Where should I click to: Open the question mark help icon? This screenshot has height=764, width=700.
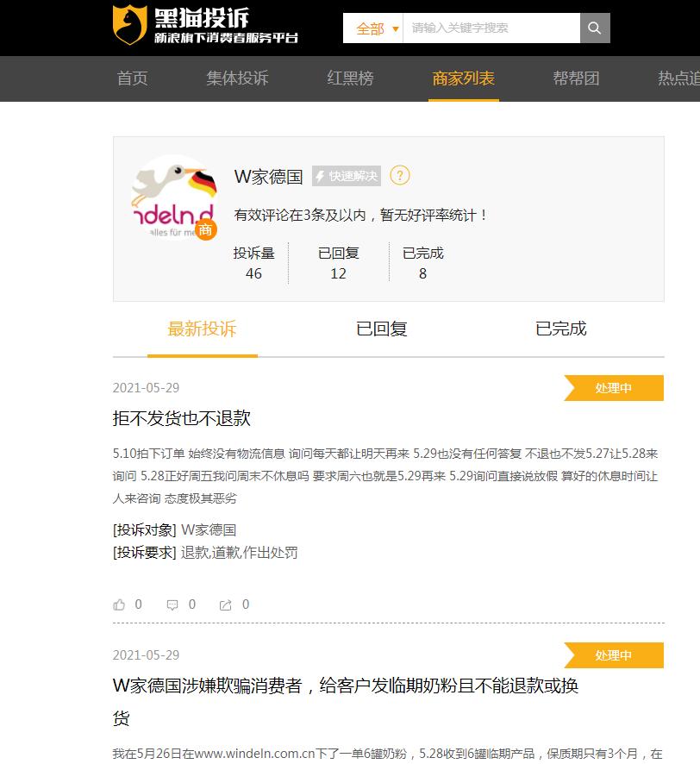(397, 175)
